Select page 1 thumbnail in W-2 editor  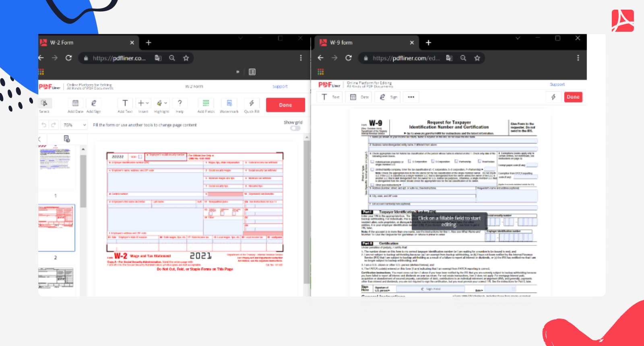tap(57, 167)
